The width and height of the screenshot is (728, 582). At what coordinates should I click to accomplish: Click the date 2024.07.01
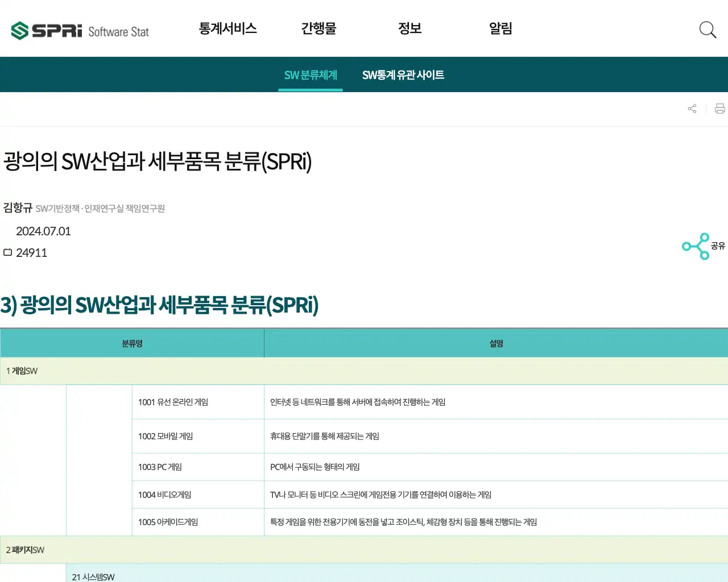point(43,231)
